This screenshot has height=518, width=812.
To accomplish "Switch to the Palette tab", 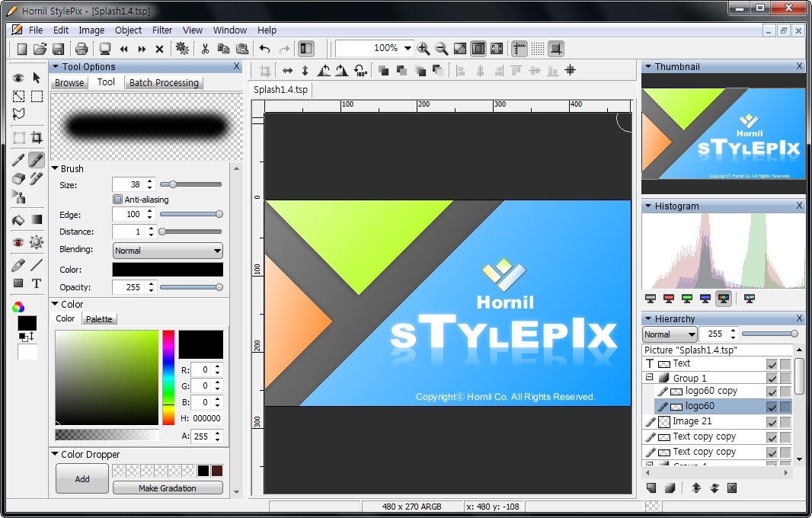I will tap(99, 319).
